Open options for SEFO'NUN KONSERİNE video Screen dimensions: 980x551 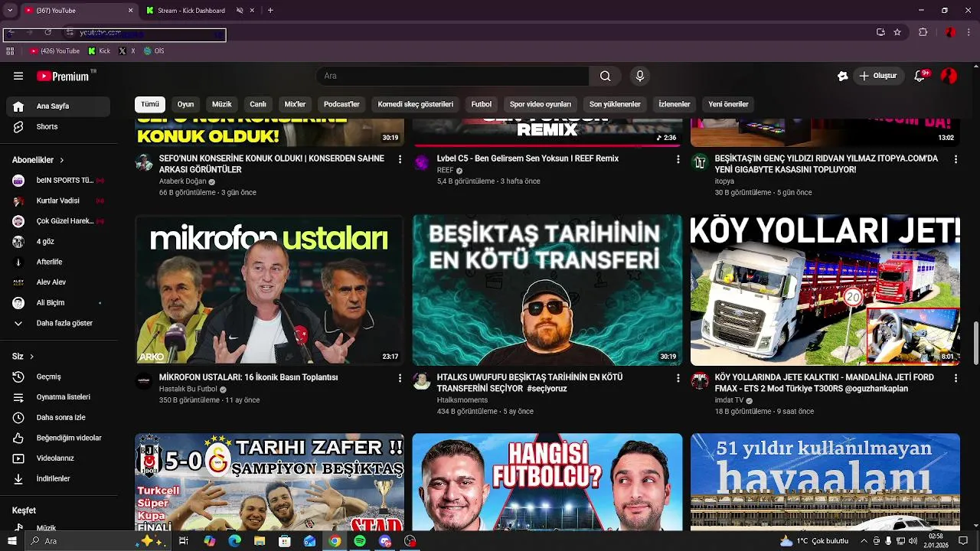(400, 159)
